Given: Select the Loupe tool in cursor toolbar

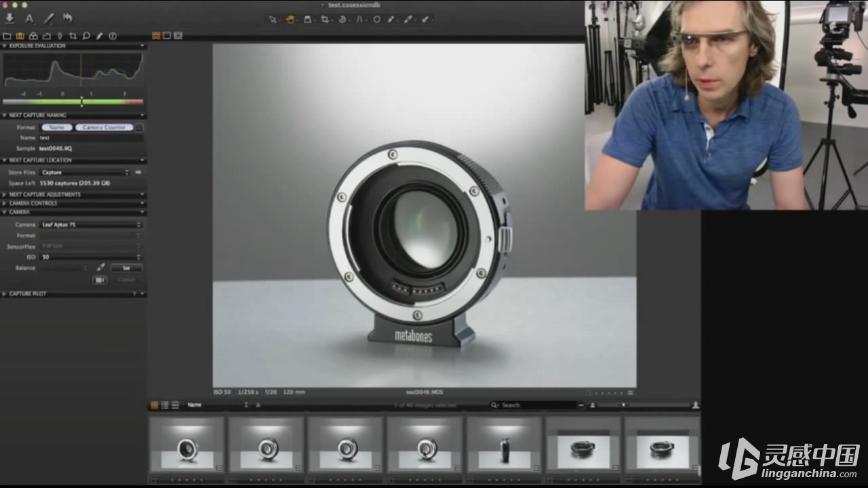Looking at the screenshot, I should [x=307, y=19].
